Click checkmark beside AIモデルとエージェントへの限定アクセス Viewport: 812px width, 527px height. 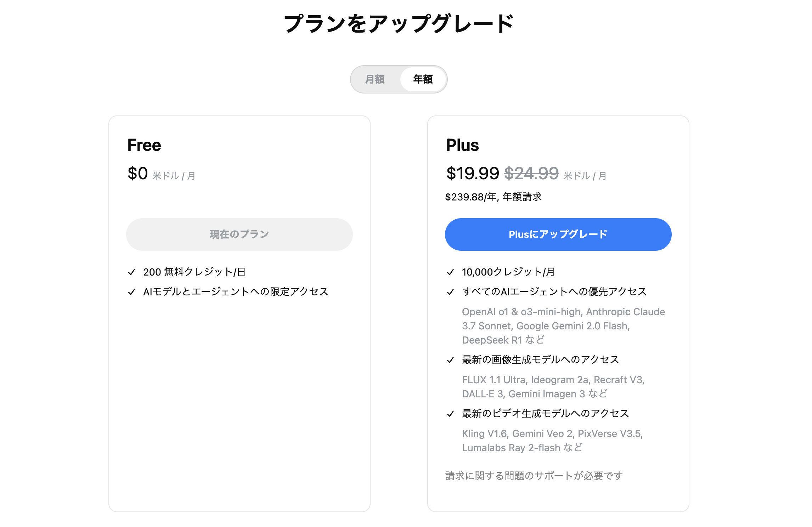click(132, 292)
